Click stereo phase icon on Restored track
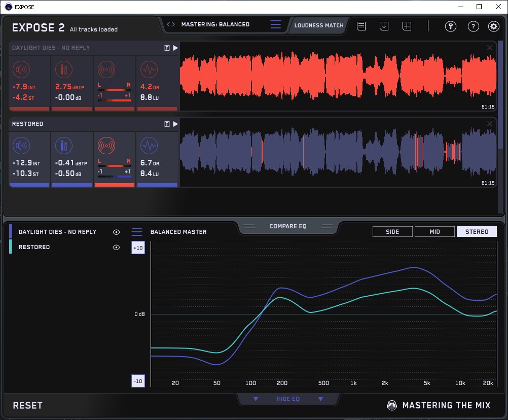Viewport: 508px width, 420px height. point(106,146)
